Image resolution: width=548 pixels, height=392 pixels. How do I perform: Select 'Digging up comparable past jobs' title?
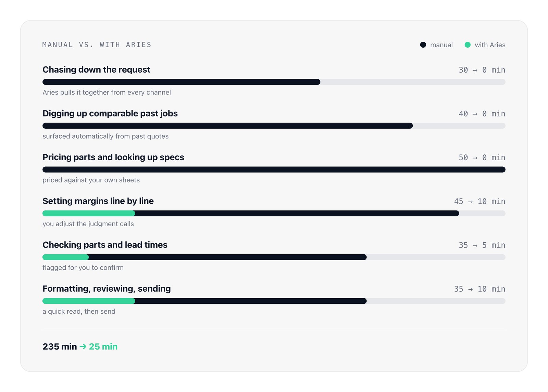[x=110, y=113]
